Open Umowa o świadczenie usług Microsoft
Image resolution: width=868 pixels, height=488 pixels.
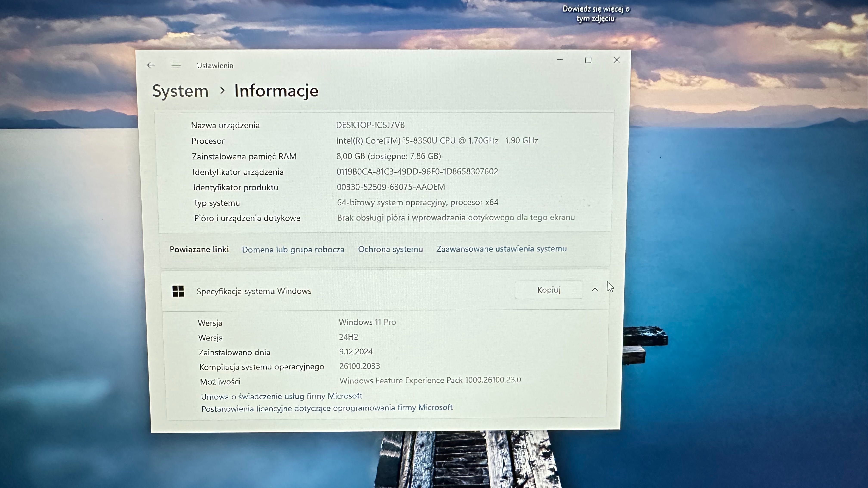point(281,396)
